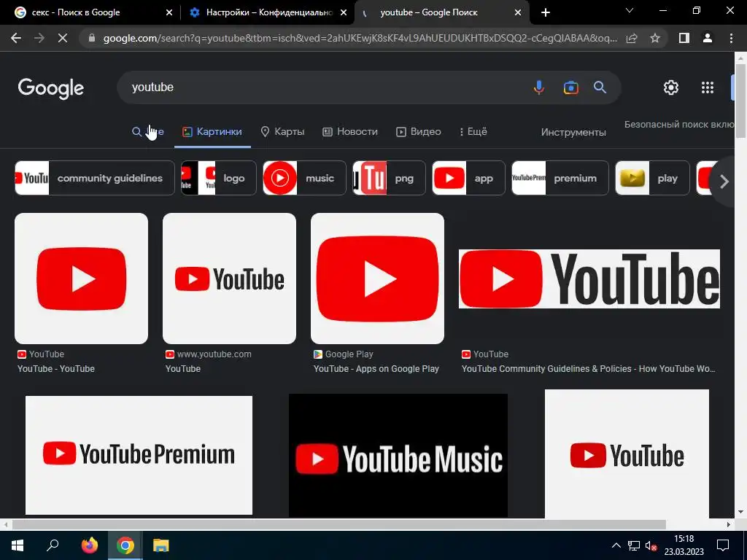Click the site lock icon in address bar
Image resolution: width=747 pixels, height=560 pixels.
point(92,38)
